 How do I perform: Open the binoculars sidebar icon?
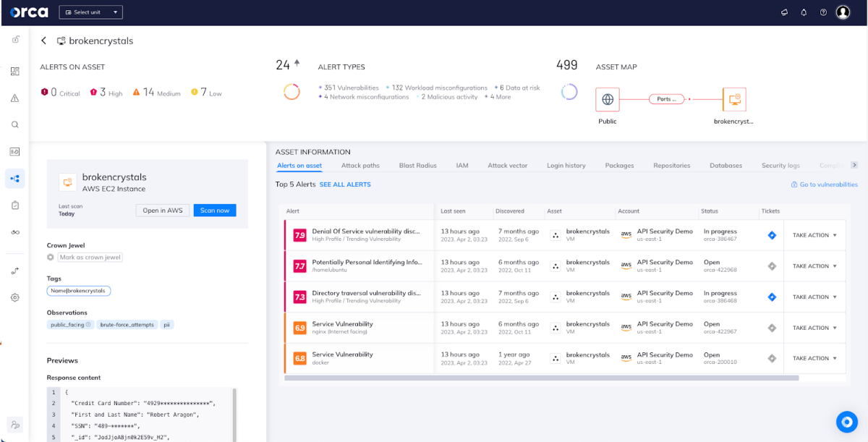(15, 231)
